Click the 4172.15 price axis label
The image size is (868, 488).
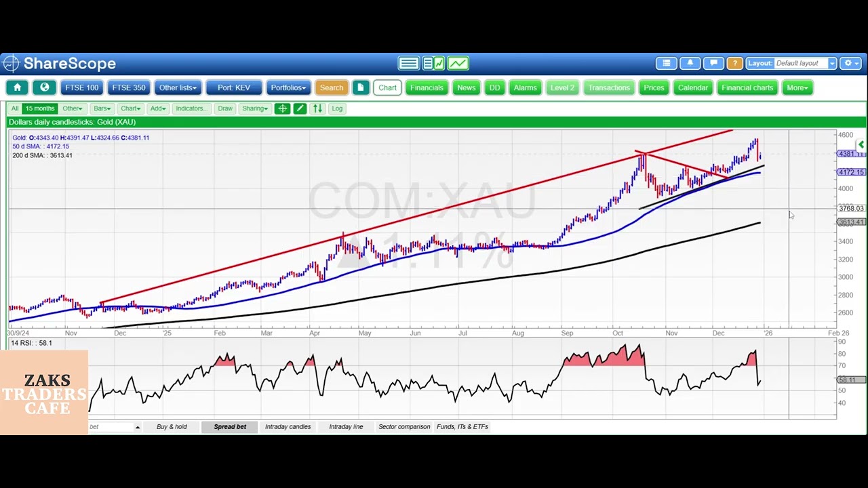(851, 172)
